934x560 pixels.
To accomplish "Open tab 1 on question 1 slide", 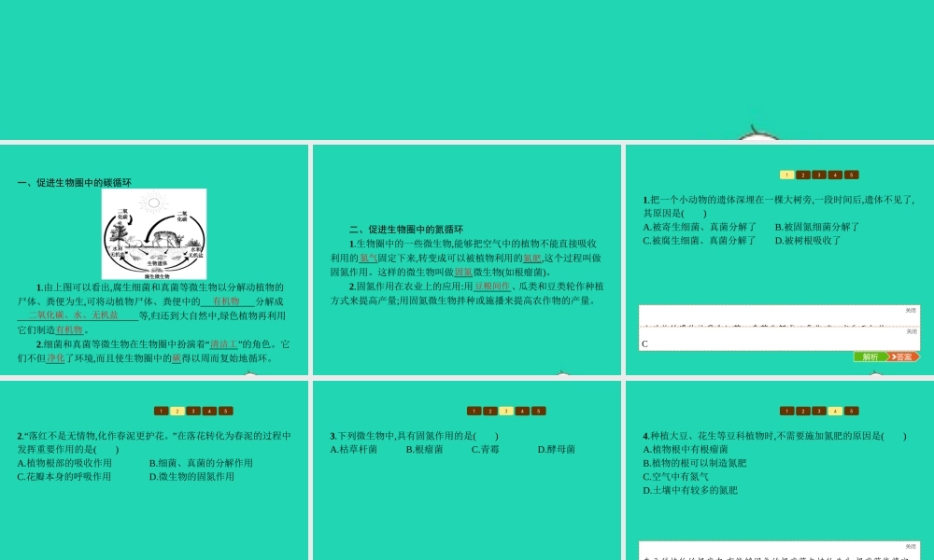I will 786,175.
